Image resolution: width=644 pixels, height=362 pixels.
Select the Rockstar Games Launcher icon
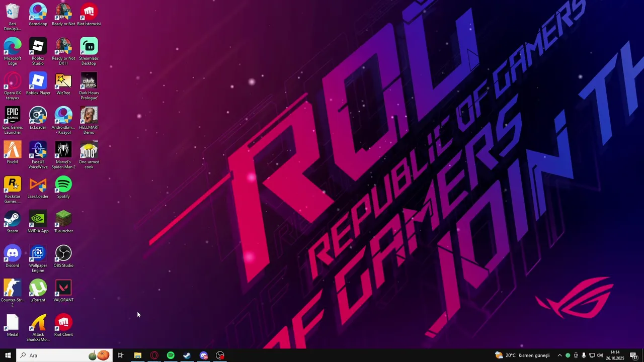13,190
